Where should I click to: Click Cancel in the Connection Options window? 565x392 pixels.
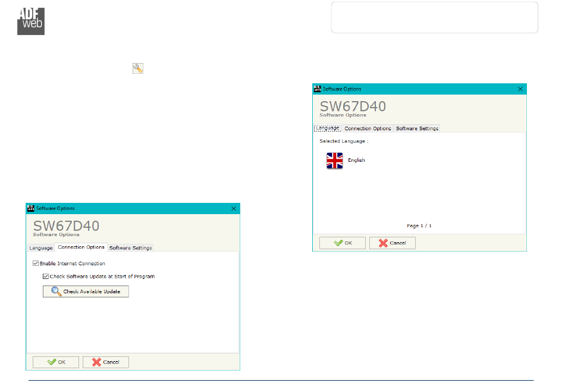[106, 362]
